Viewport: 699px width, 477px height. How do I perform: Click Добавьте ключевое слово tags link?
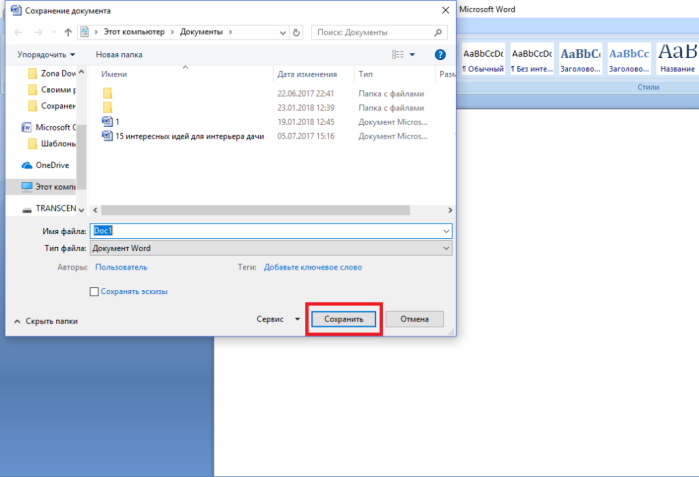(313, 267)
